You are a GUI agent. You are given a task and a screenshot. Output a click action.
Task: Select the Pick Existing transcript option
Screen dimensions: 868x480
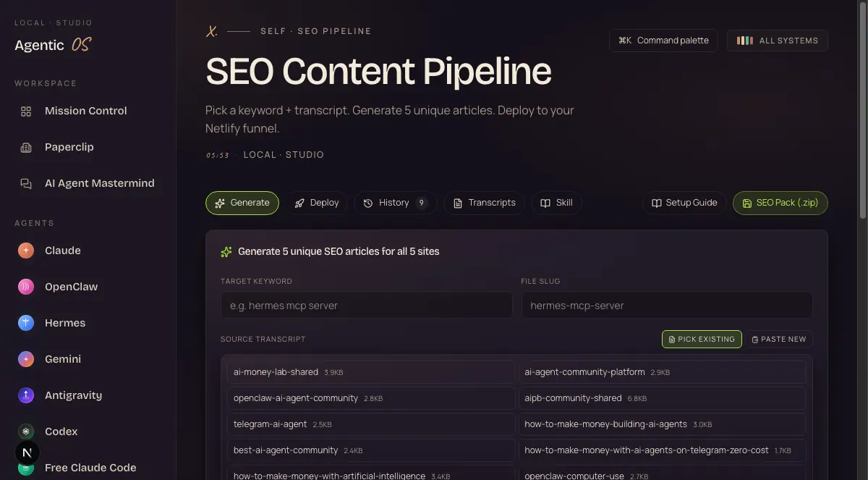click(x=702, y=339)
